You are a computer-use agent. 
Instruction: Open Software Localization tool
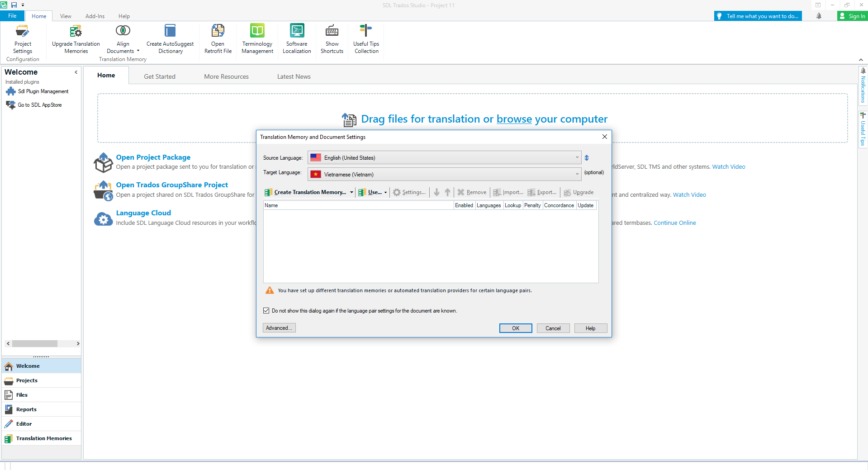point(297,39)
